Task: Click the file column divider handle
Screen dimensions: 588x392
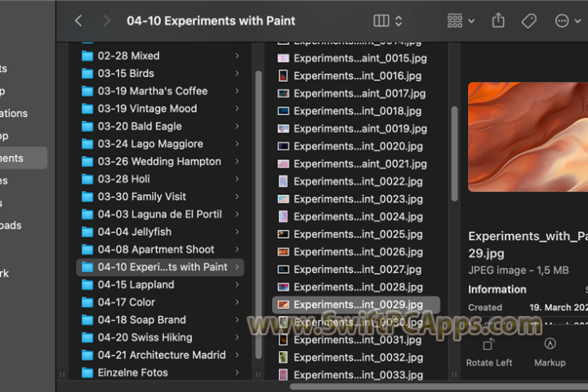Action: [258, 374]
